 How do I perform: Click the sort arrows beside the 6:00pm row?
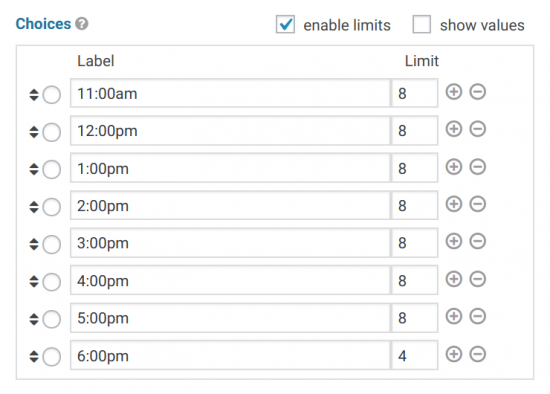point(34,356)
